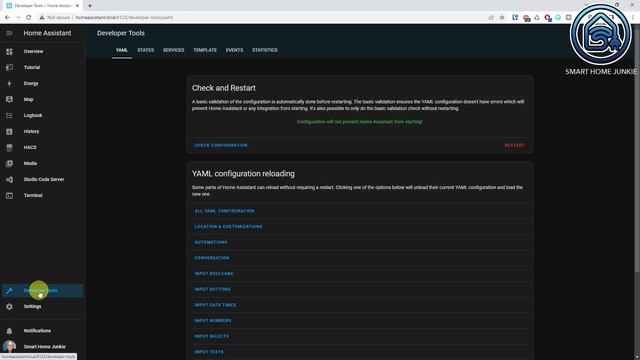Image resolution: width=640 pixels, height=360 pixels.
Task: Bookmark this page with the star icon
Action: click(x=502, y=18)
